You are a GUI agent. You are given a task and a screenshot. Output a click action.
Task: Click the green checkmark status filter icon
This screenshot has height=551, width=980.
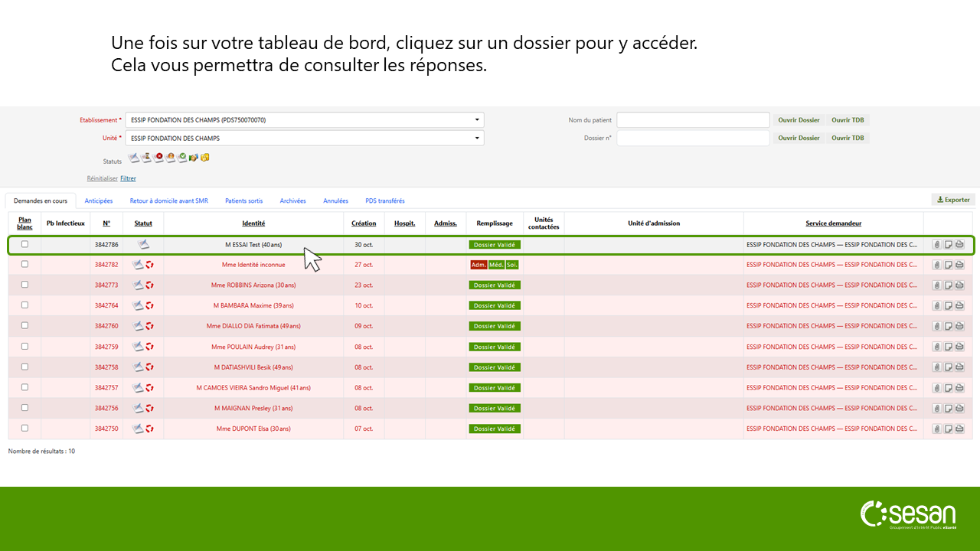coord(182,158)
